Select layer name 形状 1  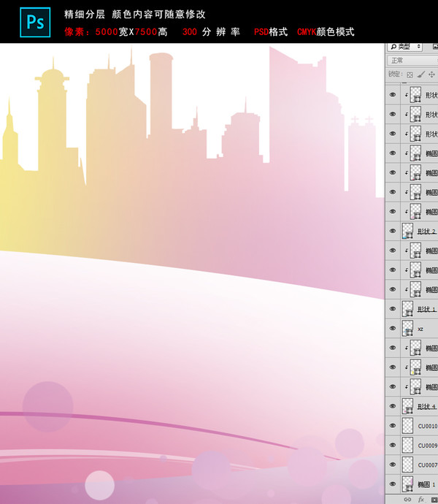coord(427,309)
